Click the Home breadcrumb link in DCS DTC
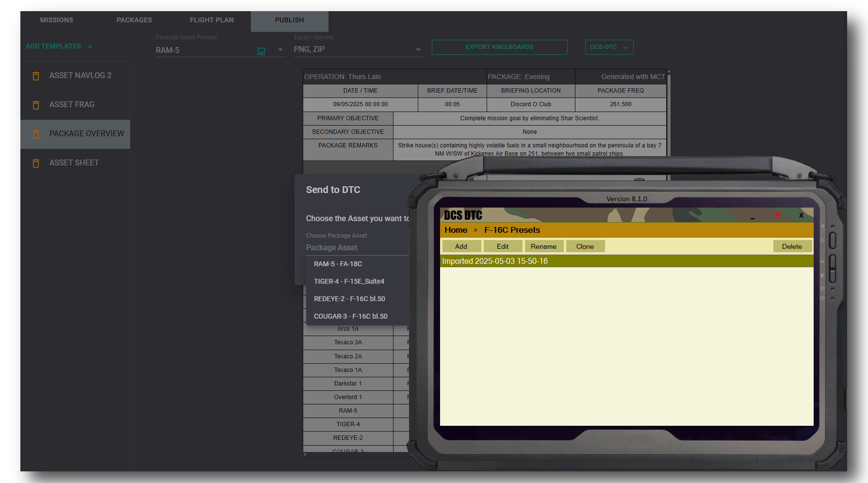This screenshot has width=868, height=483. click(456, 230)
